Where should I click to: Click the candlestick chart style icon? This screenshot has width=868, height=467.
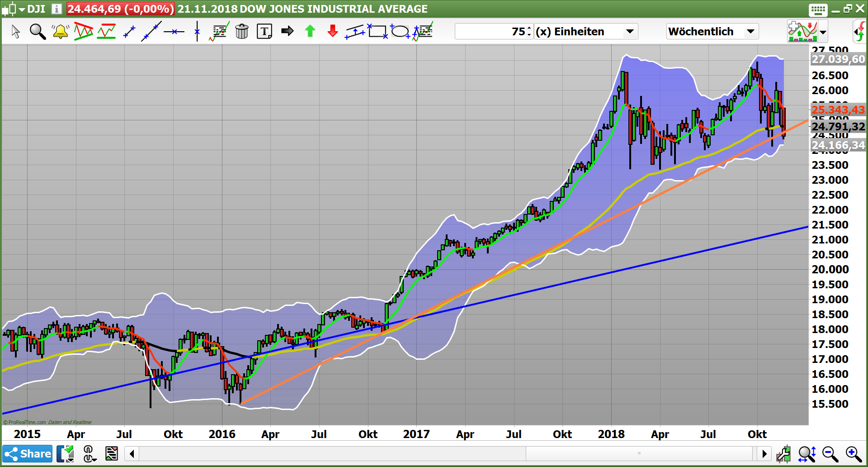coord(9,9)
